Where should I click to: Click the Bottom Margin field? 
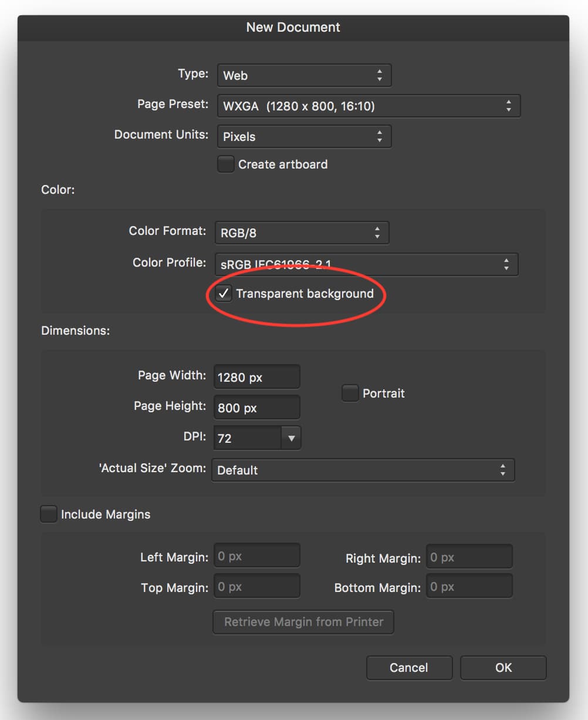point(469,586)
